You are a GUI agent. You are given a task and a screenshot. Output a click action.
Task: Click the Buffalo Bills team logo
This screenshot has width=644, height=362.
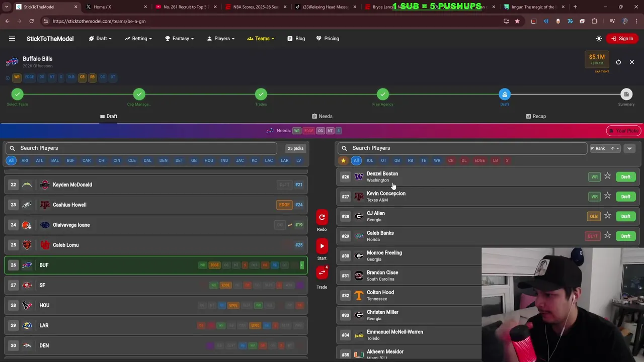click(12, 62)
